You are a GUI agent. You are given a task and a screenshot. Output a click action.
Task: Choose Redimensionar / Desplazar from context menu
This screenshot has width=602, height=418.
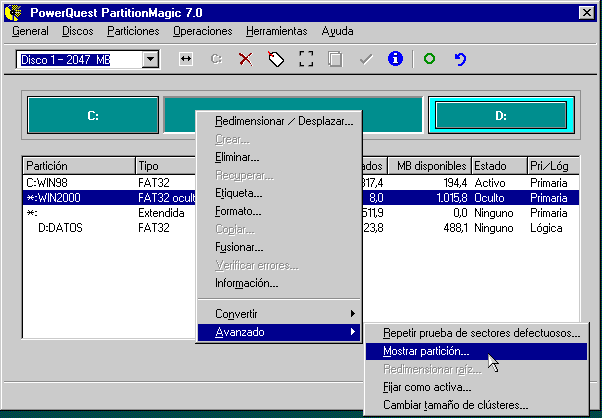coord(279,121)
